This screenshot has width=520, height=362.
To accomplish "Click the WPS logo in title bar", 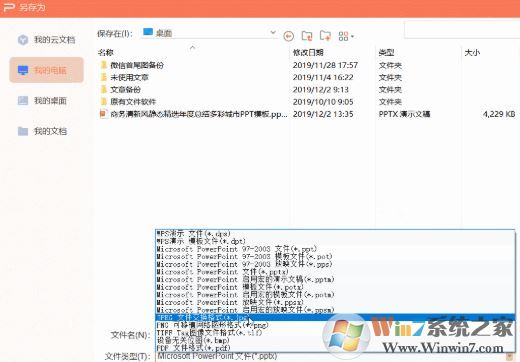I will [9, 7].
